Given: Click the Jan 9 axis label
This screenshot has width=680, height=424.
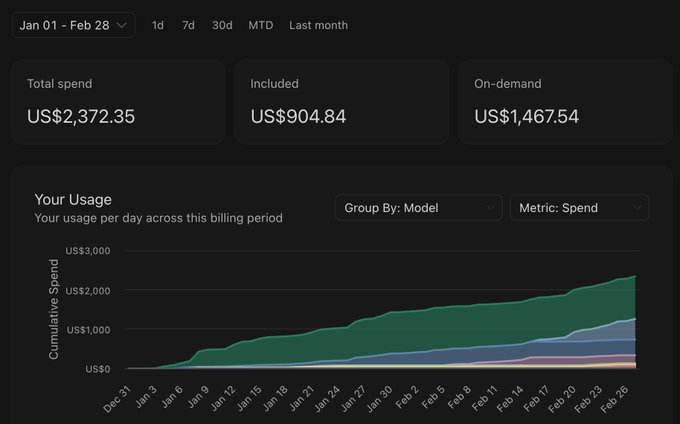Looking at the screenshot, I should tap(198, 398).
